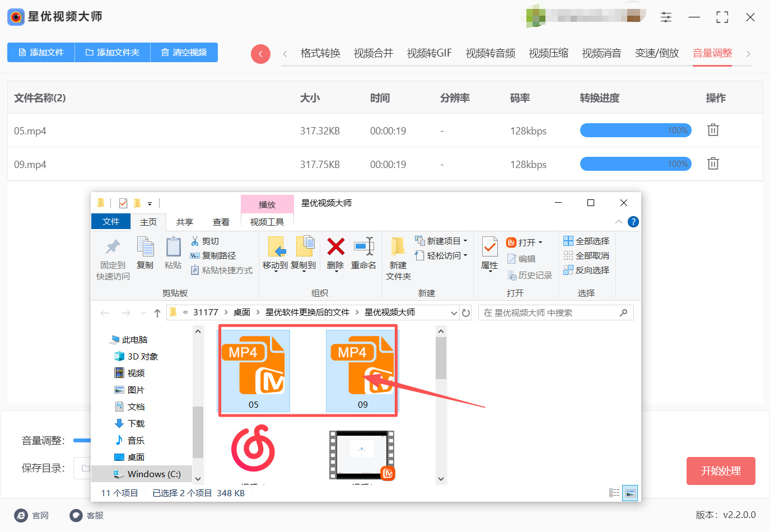
Task: Show more tabs with right chevron
Action: coord(748,54)
